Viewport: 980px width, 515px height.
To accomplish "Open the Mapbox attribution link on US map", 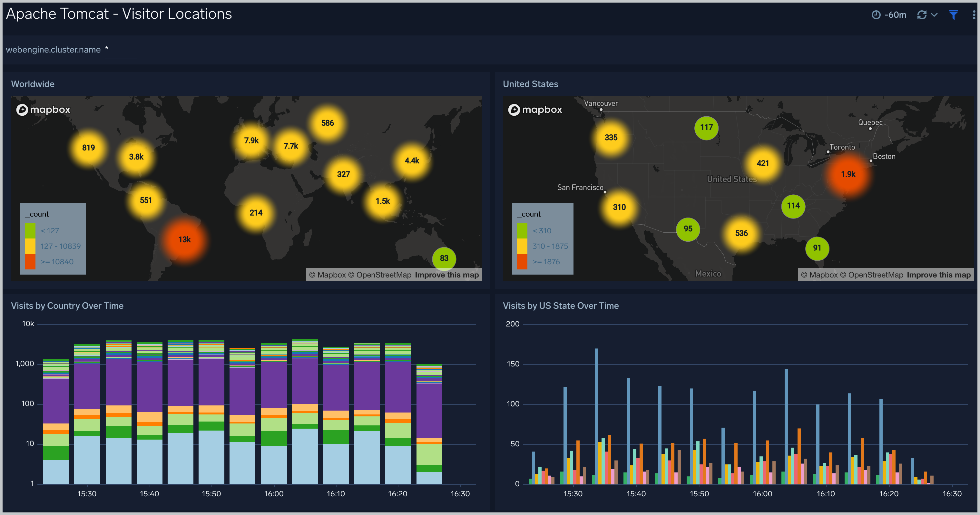I will [x=819, y=275].
